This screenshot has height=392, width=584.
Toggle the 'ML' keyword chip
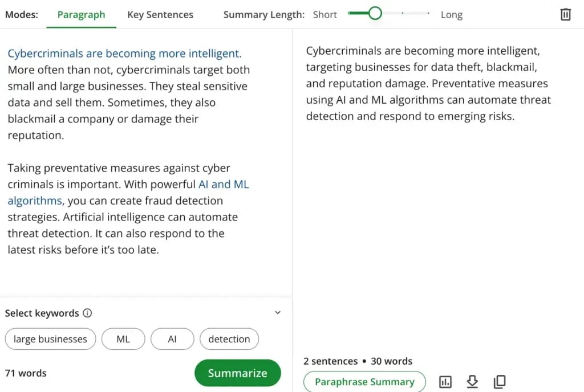[123, 339]
